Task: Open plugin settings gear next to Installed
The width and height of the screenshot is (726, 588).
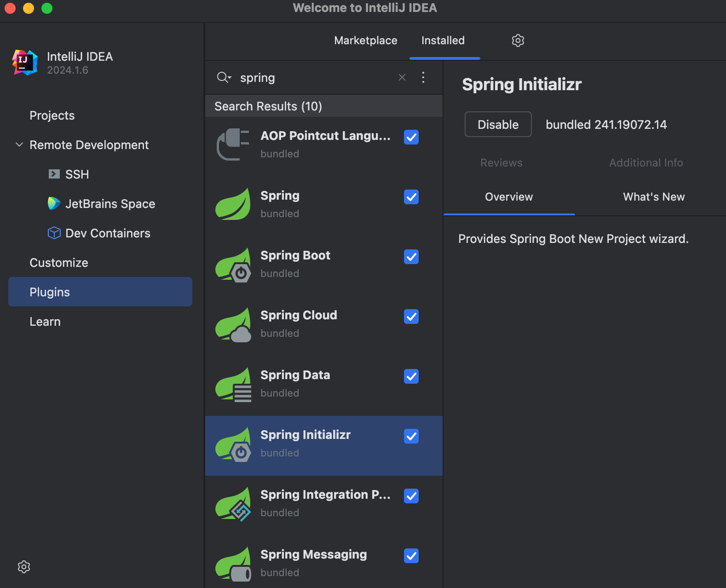Action: pyautogui.click(x=518, y=40)
